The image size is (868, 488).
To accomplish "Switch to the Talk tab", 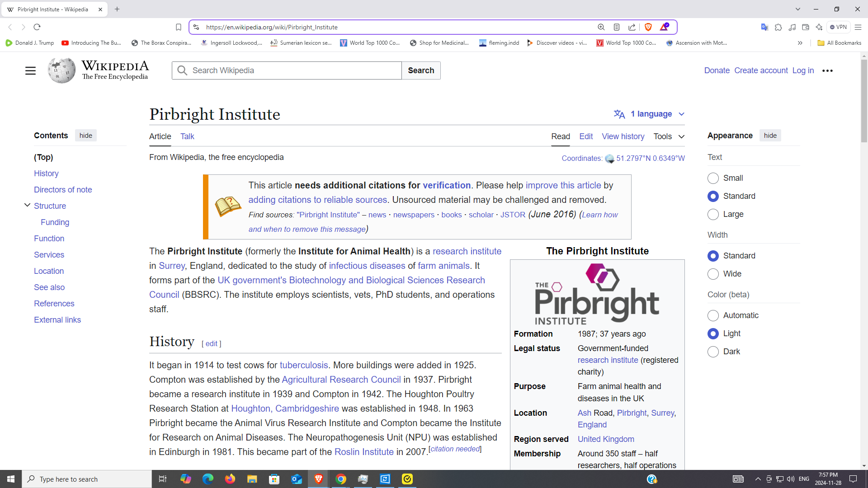I will point(187,136).
